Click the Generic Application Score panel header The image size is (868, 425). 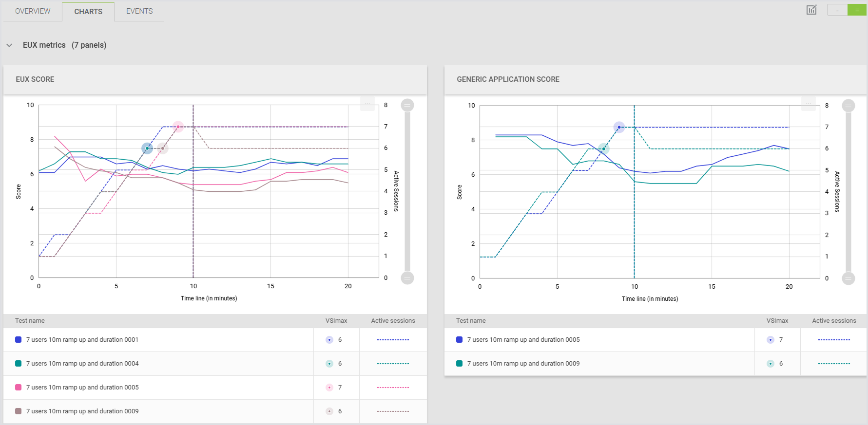508,79
